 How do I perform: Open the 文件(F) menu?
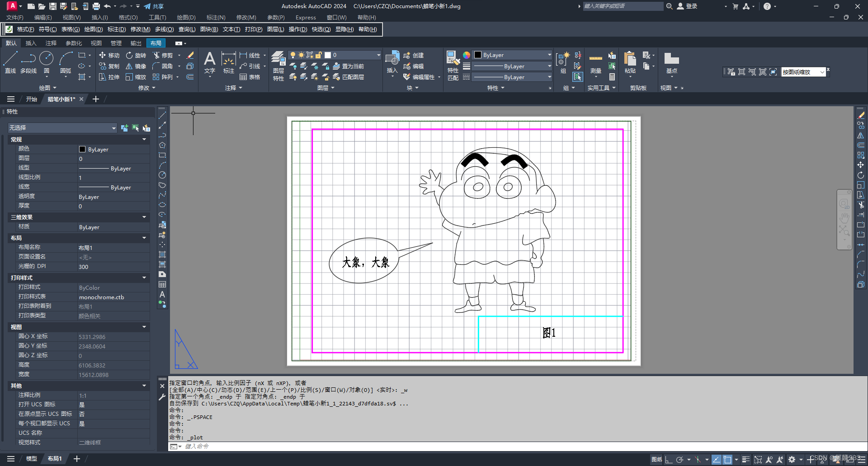click(x=15, y=18)
